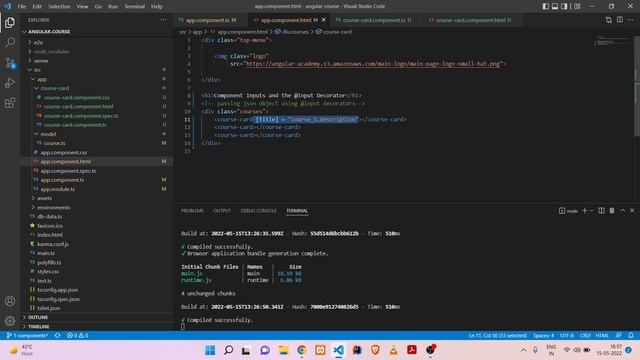Switch to the PROBLEMS panel tab
The height and width of the screenshot is (360, 640).
(192, 211)
